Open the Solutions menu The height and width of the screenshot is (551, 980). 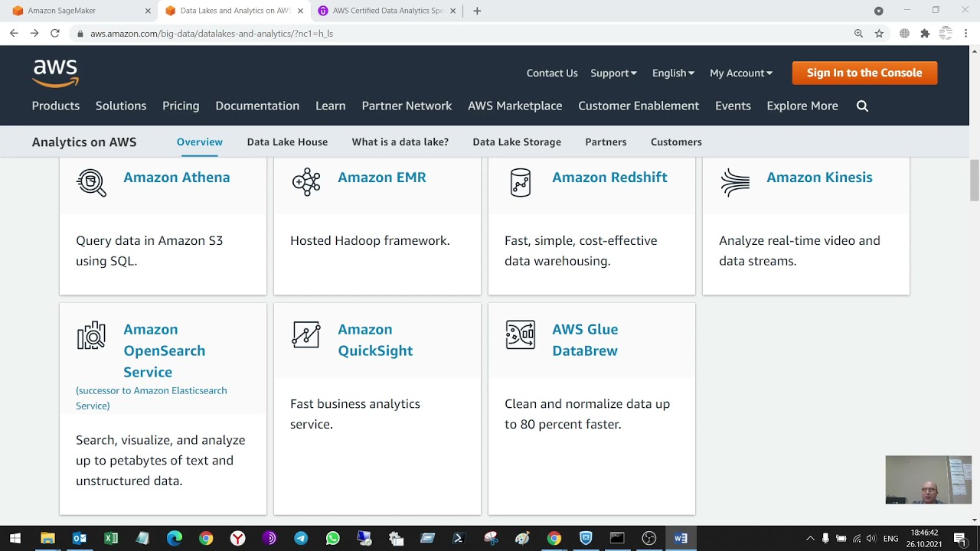pos(121,106)
